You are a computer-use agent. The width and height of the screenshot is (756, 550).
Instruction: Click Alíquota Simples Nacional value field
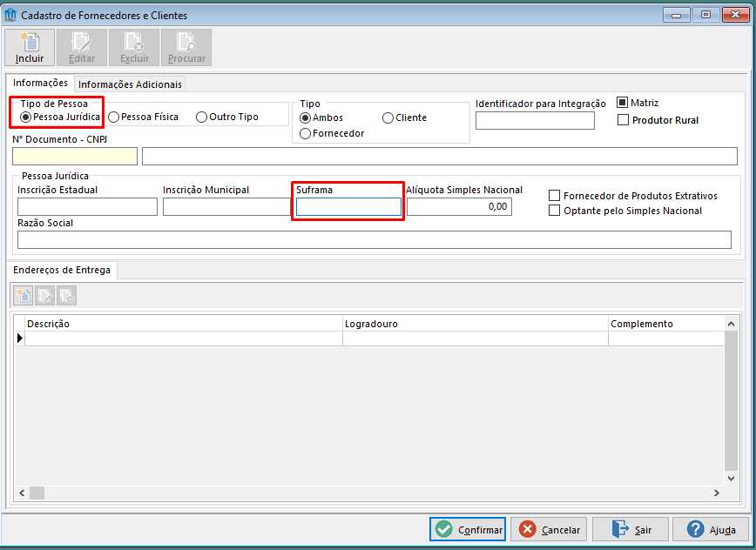coord(459,206)
